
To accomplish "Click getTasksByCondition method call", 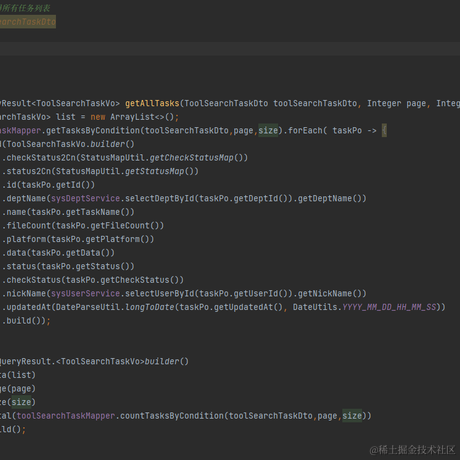I will [93, 131].
